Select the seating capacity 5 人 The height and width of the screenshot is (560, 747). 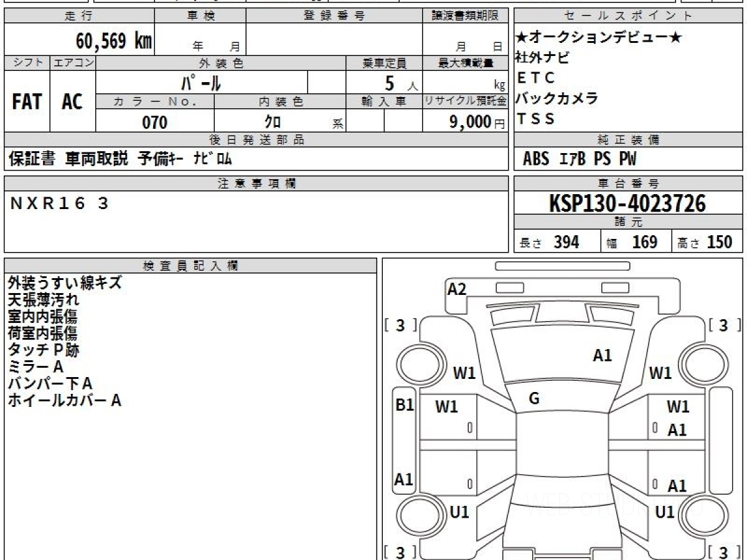(402, 83)
